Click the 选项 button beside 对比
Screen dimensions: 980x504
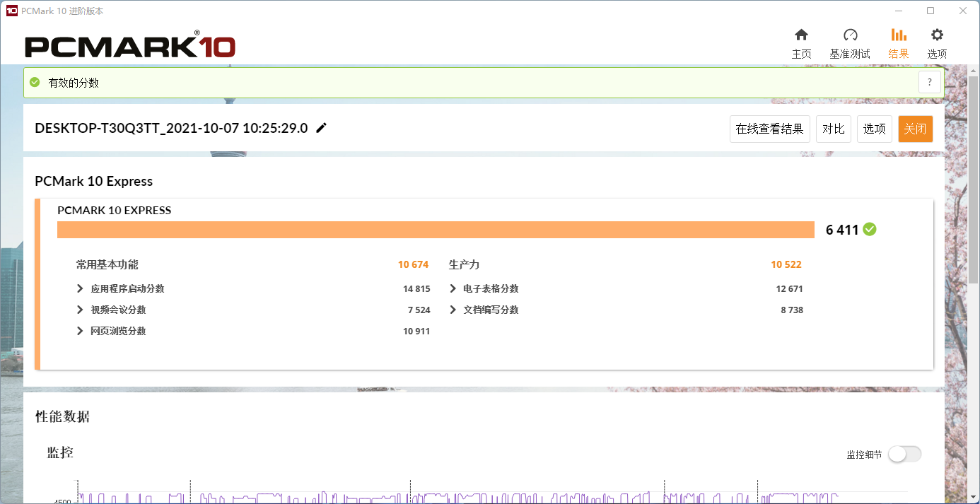click(x=875, y=129)
